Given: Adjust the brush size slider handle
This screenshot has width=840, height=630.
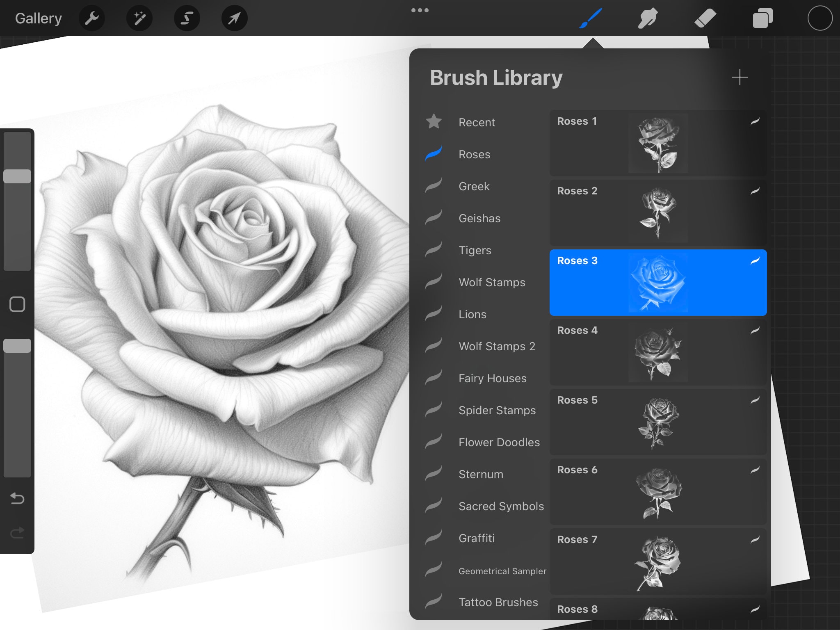Looking at the screenshot, I should pos(17,176).
